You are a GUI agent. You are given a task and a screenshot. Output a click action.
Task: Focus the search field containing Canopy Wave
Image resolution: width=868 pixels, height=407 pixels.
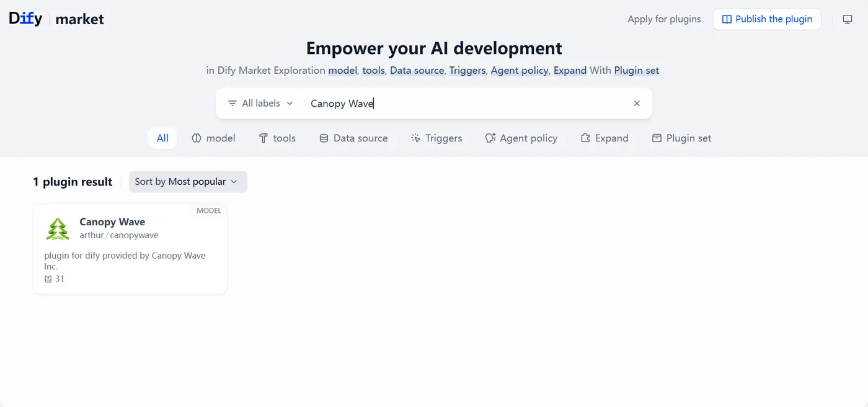[468, 104]
